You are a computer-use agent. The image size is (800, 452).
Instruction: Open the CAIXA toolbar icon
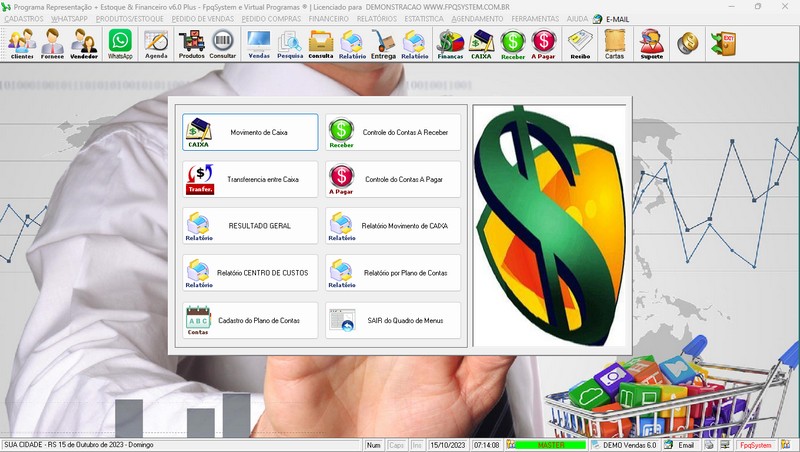click(481, 44)
